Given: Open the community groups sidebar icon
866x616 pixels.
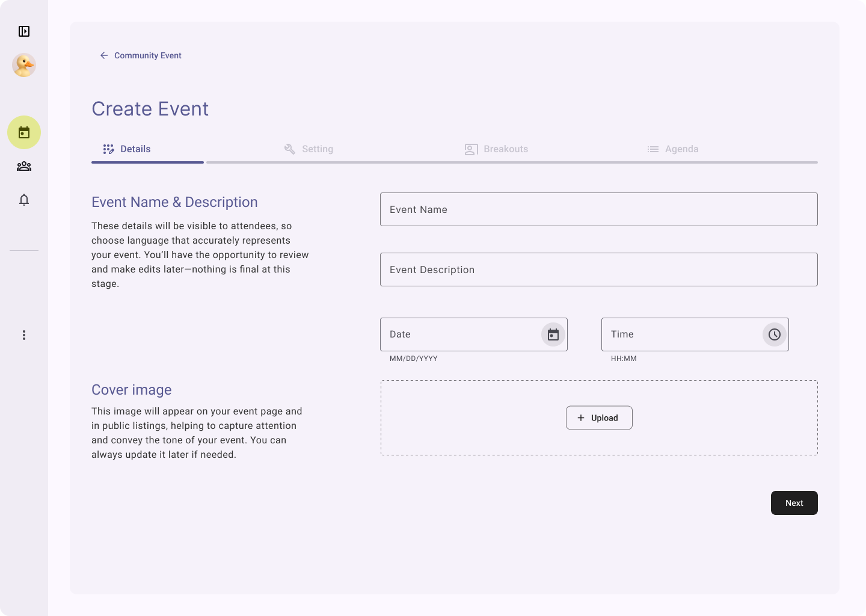Looking at the screenshot, I should 24,166.
